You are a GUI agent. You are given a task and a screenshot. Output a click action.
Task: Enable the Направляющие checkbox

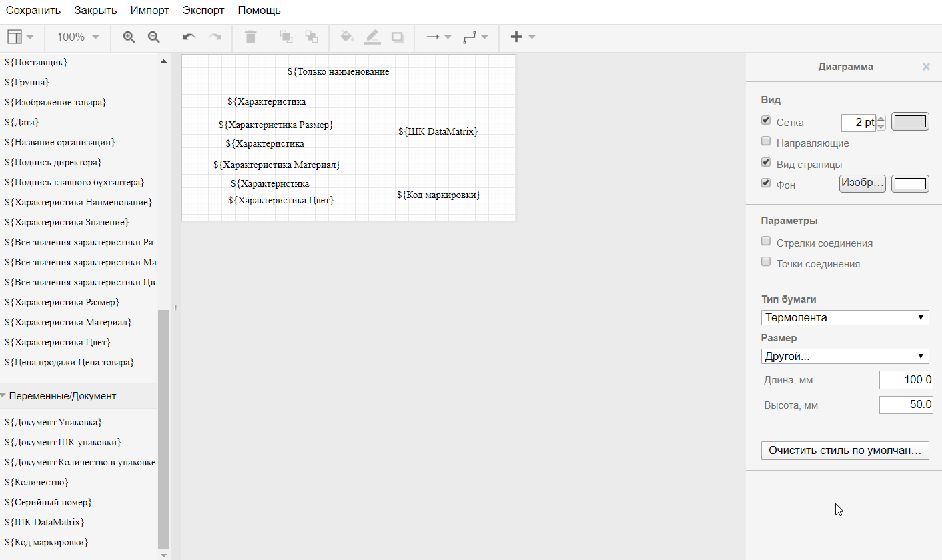tap(766, 141)
